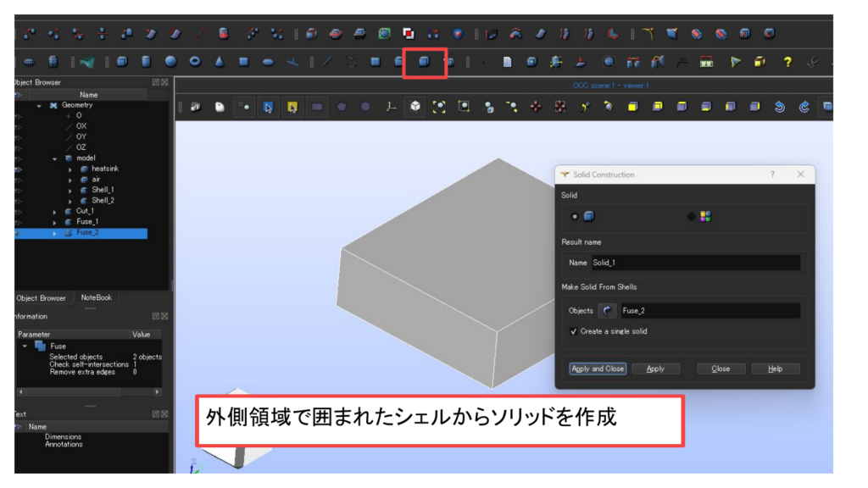Viewport: 868px width, 488px height.
Task: Click the Apply button
Action: coord(655,369)
